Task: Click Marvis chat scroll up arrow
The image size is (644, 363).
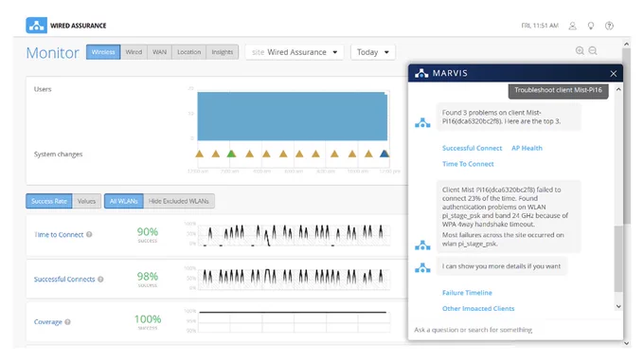Action: tap(618, 89)
